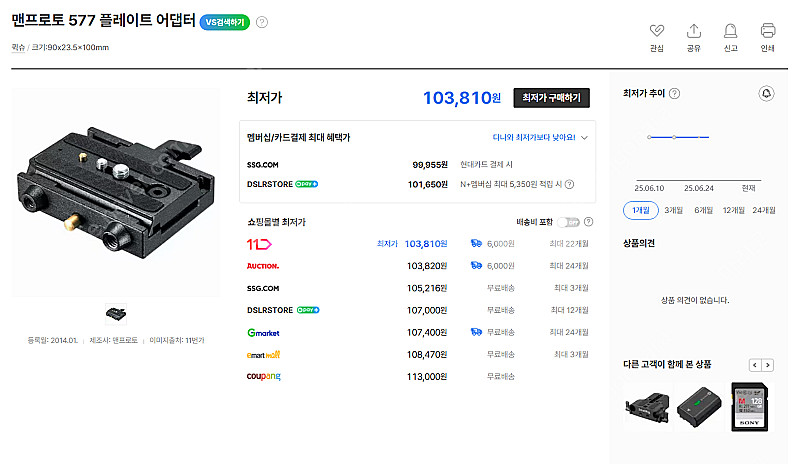Screen dimensions: 800x464
Task: Click 99,955원 SSG.COM benefit price
Action: [x=430, y=165]
